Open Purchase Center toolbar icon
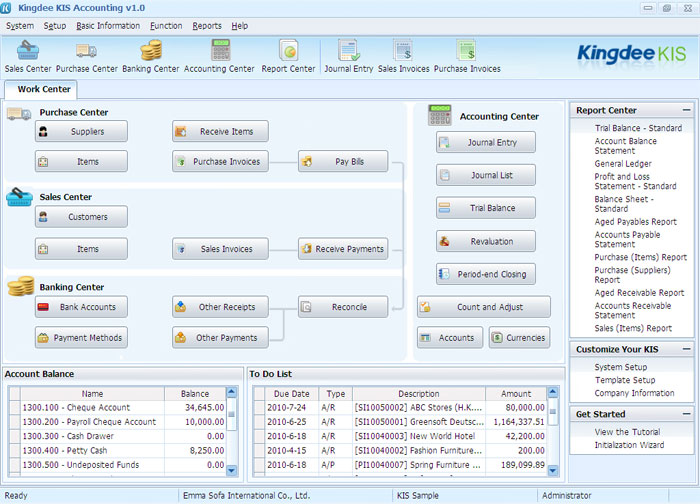 tap(87, 56)
